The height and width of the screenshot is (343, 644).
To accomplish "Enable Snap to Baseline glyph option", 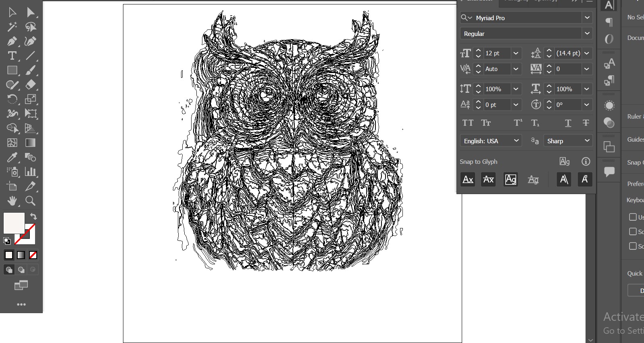I will coord(468,180).
